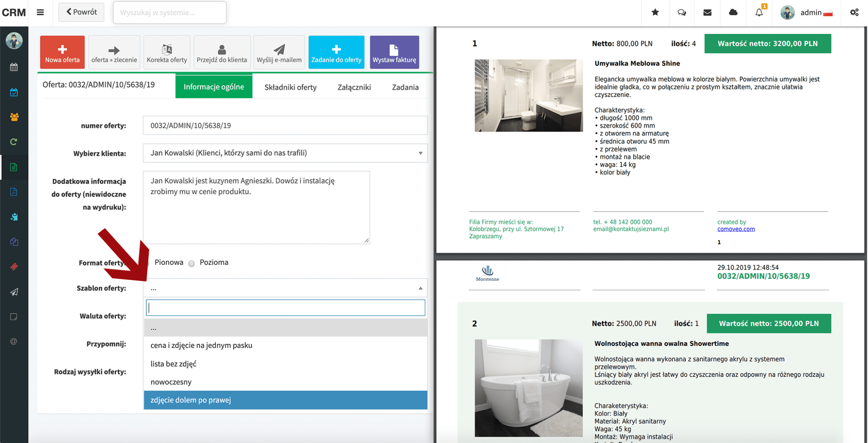Open the copy documents icon in sidebar
The image size is (868, 443).
[14, 242]
